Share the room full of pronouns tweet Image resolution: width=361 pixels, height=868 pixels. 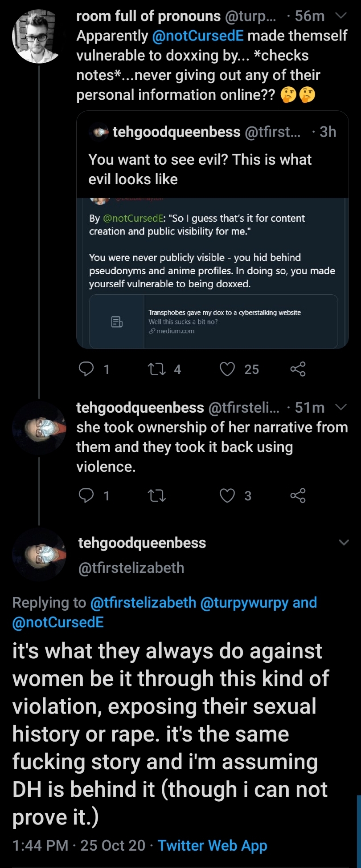click(x=298, y=369)
